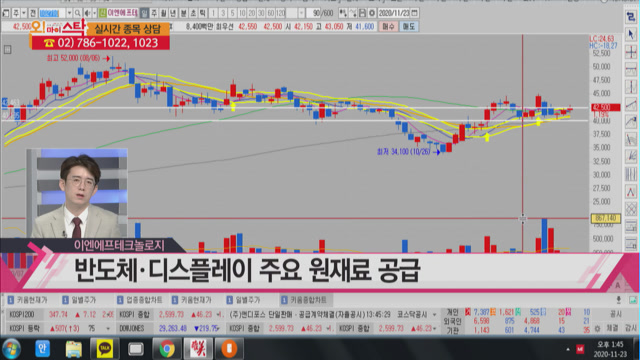This screenshot has width=640, height=360.
Task: Click the ticker settings gear icon
Action: (597, 328)
